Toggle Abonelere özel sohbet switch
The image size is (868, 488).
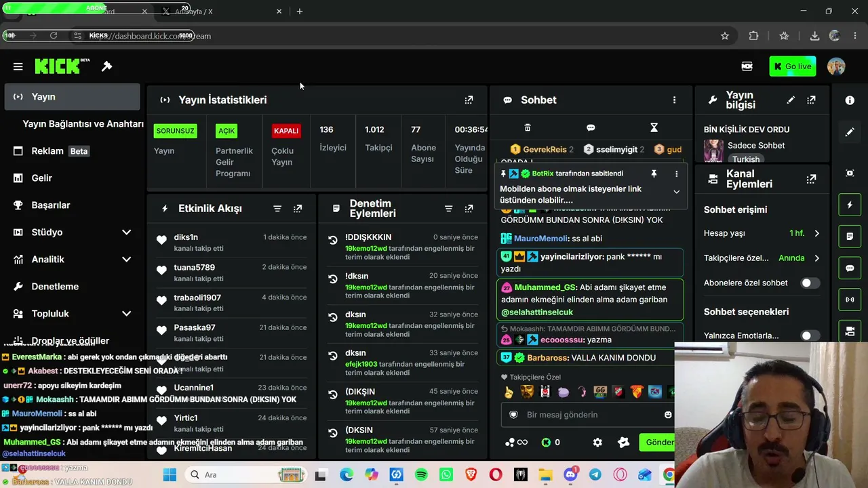809,283
